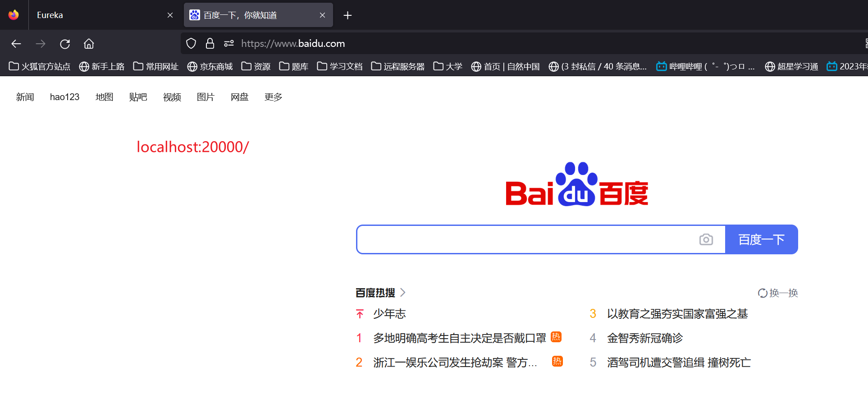Image resolution: width=868 pixels, height=418 pixels.
Task: Open the 浙江一娱乐公司发生抢劫案 item
Action: (x=455, y=363)
